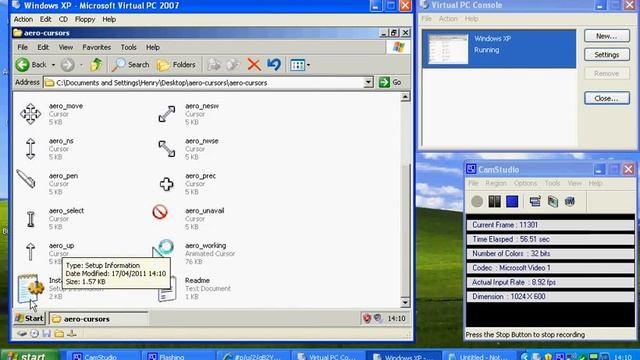
Task: Click host Windows start button
Action: click(29, 356)
